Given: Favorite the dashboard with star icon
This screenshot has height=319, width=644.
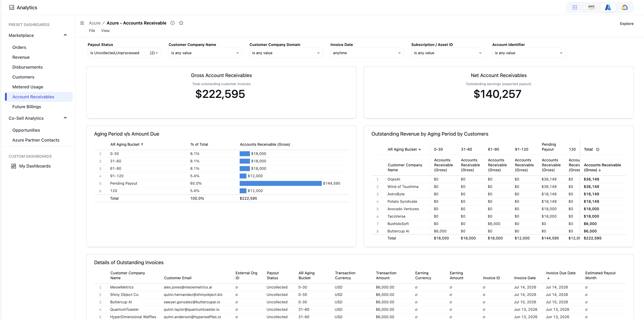Looking at the screenshot, I should 181,23.
